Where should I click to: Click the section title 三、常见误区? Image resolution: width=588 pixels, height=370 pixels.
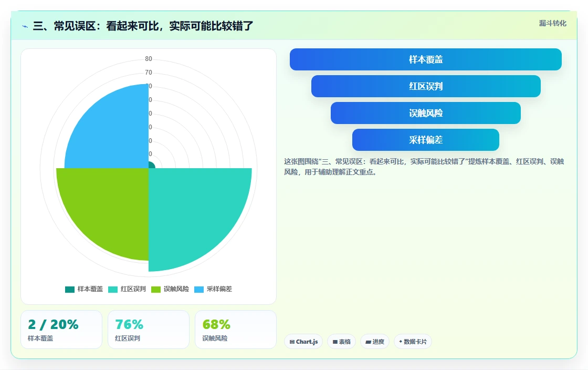(143, 26)
